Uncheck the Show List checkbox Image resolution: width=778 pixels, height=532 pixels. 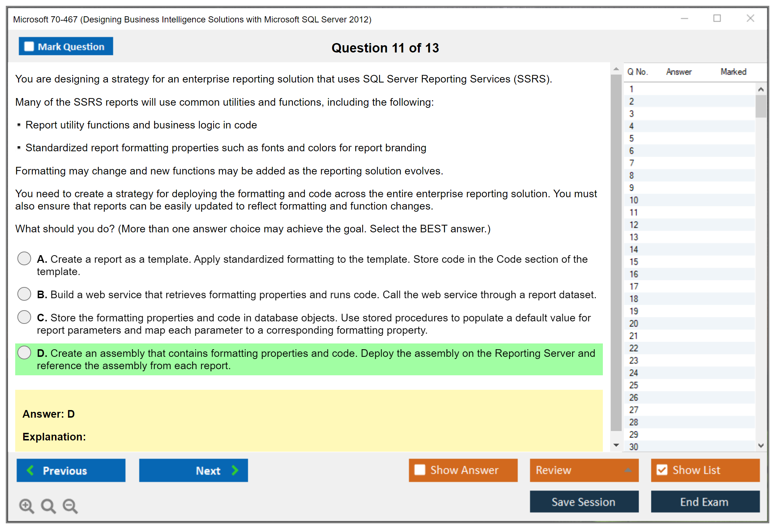(662, 470)
